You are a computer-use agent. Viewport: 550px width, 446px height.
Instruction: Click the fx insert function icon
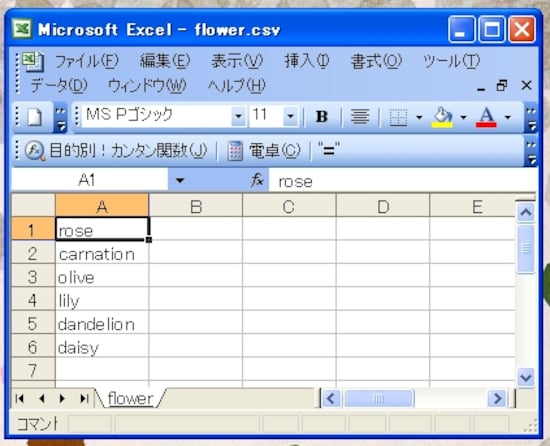(257, 180)
